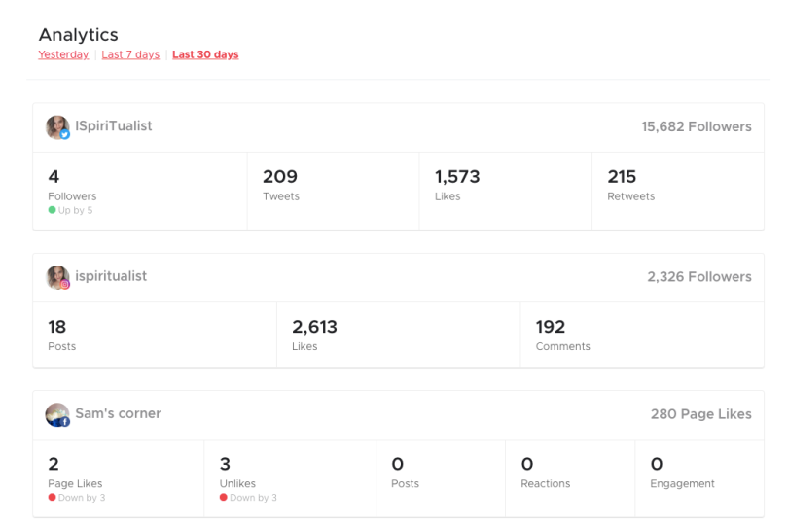Viewport: 788px width, 532px height.
Task: Click red Down by 3 dot under Unlikes
Action: pos(224,498)
